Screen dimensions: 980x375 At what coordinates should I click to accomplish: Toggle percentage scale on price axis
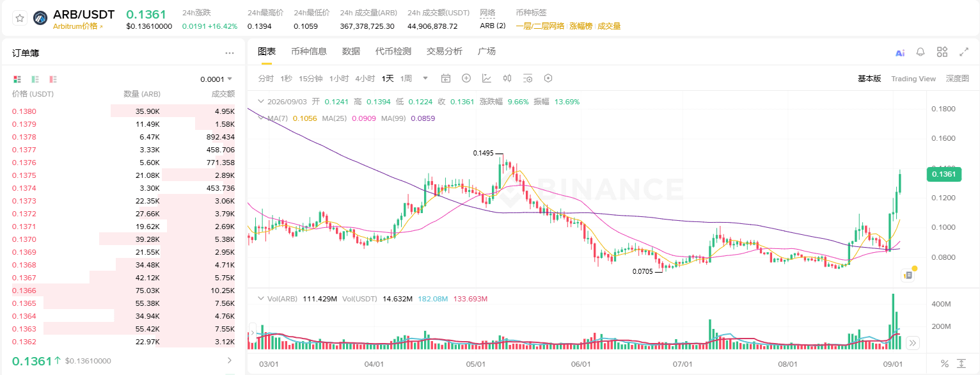pyautogui.click(x=945, y=363)
